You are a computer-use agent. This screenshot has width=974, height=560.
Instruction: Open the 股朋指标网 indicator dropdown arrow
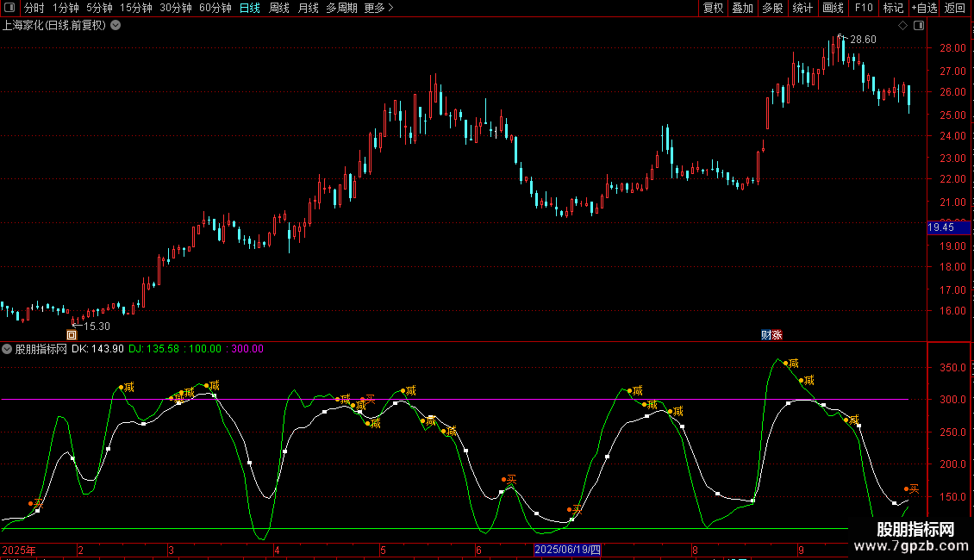point(8,349)
